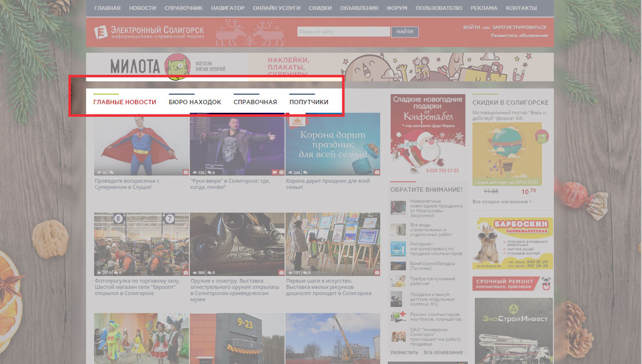The image size is (642, 364).
Task: Open "Разместить объявление" link in the header
Action: 519,35
